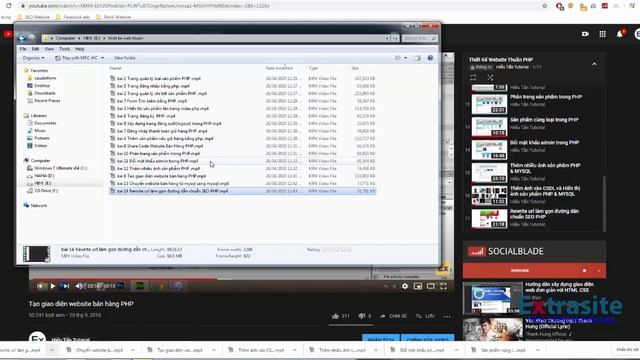Open more actions three-dot menu under video
Viewport: 640px width, 360px height.
(x=447, y=316)
